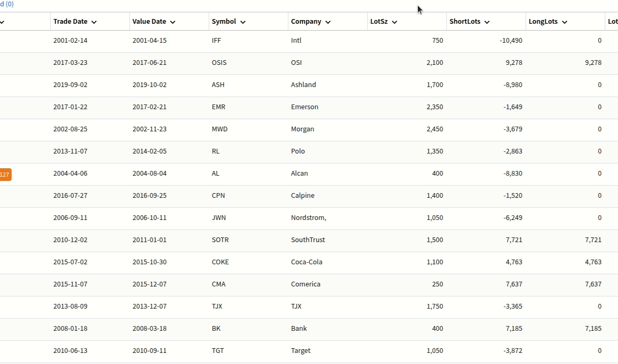Screen dimensions: 618x364
Task: Select the RL symbol cell
Action: pyautogui.click(x=216, y=151)
